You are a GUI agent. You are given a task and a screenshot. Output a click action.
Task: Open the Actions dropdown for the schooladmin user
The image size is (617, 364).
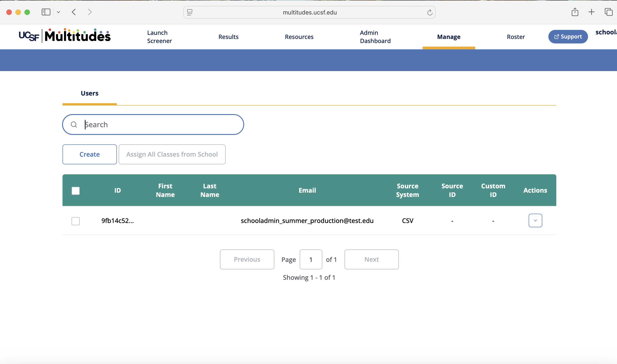[535, 220]
